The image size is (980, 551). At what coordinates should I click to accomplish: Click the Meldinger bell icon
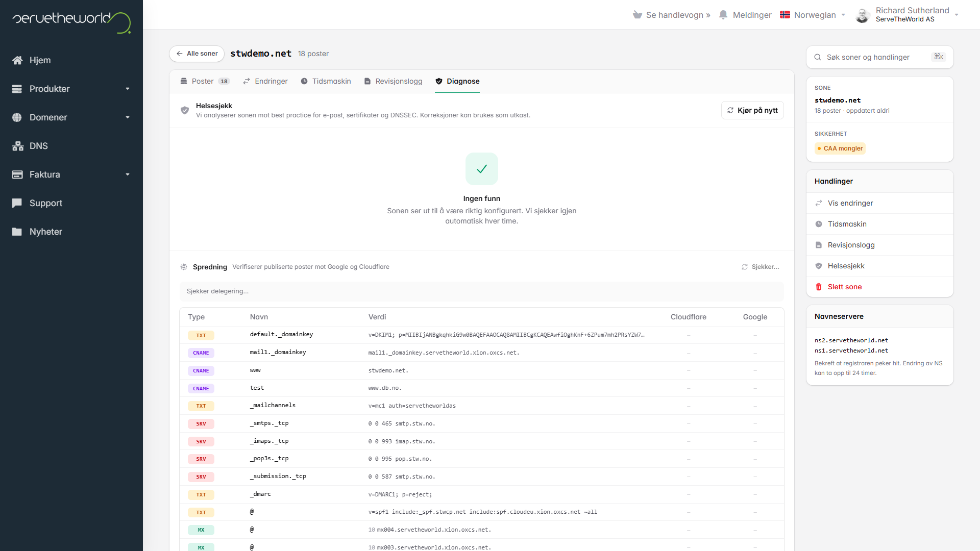(723, 15)
